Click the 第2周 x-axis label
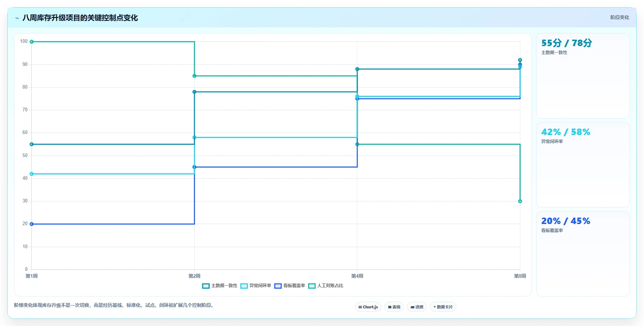 point(194,276)
